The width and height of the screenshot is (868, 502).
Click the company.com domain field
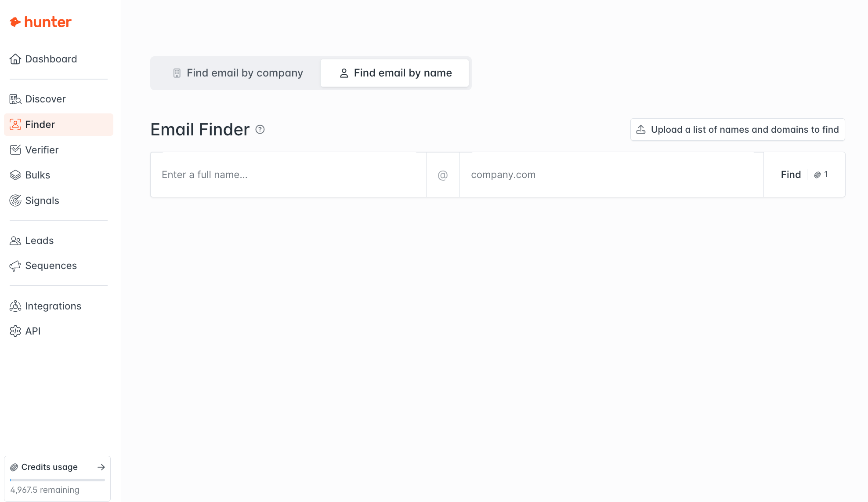point(611,175)
